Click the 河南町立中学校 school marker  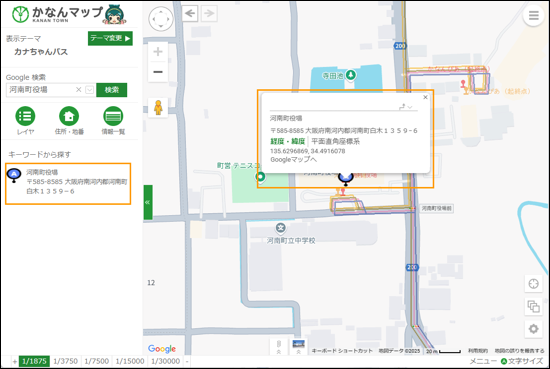280,228
